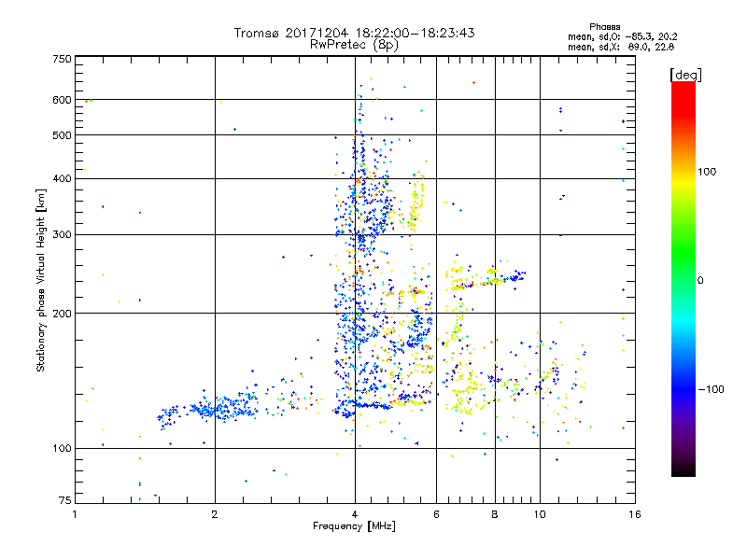Click the y-axis label '750'

point(62,59)
